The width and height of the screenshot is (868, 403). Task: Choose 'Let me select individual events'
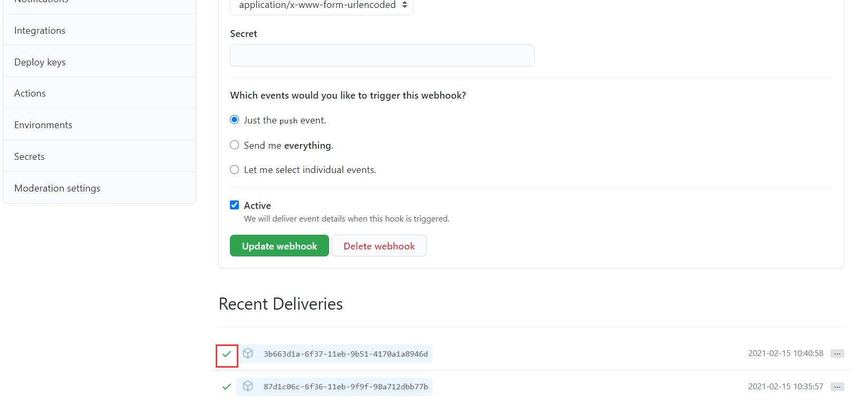(x=235, y=170)
